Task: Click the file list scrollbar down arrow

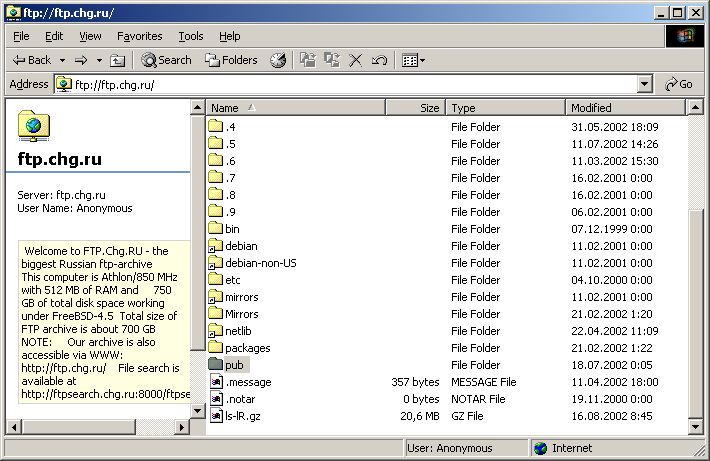Action: tap(697, 426)
